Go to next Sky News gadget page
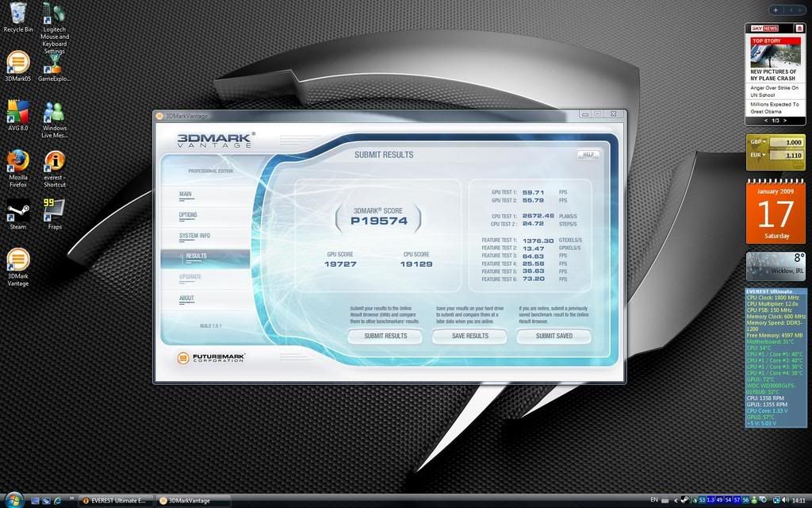 click(784, 121)
